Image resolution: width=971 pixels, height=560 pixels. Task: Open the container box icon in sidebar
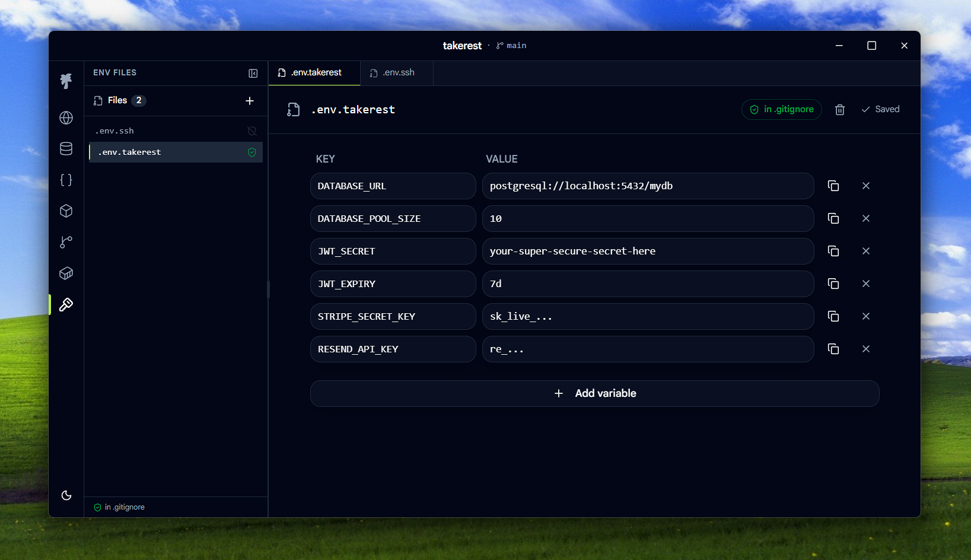pyautogui.click(x=66, y=273)
